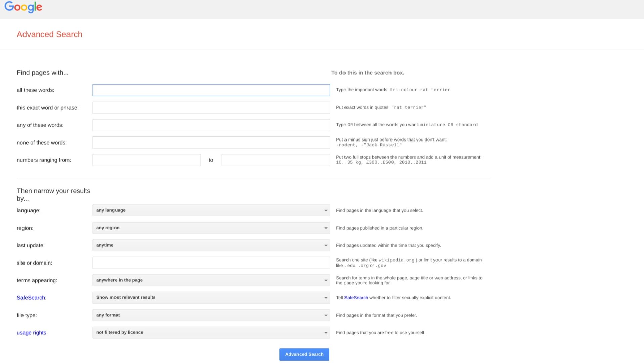This screenshot has height=363, width=644.
Task: Open the region dropdown arrow
Action: click(325, 228)
